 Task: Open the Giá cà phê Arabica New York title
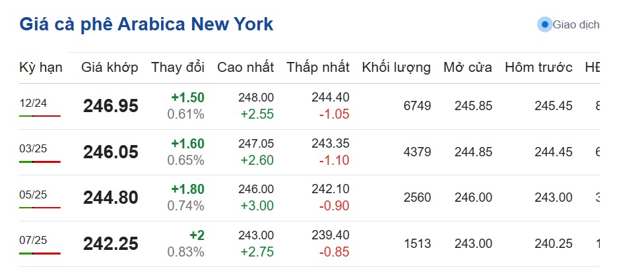(x=146, y=24)
